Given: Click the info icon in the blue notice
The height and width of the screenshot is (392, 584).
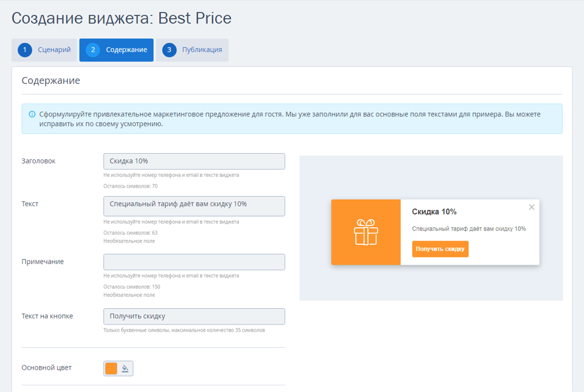Looking at the screenshot, I should pyautogui.click(x=32, y=115).
